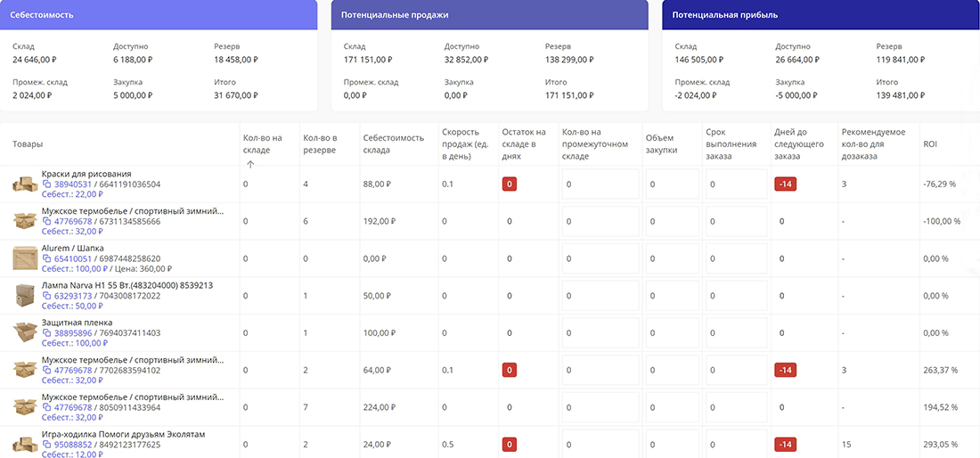
Task: Click sort arrow under Кол-во на складе
Action: click(250, 164)
